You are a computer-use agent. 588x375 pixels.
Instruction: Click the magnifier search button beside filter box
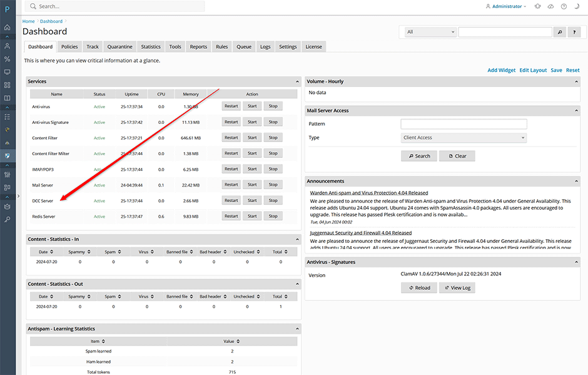[x=560, y=32]
